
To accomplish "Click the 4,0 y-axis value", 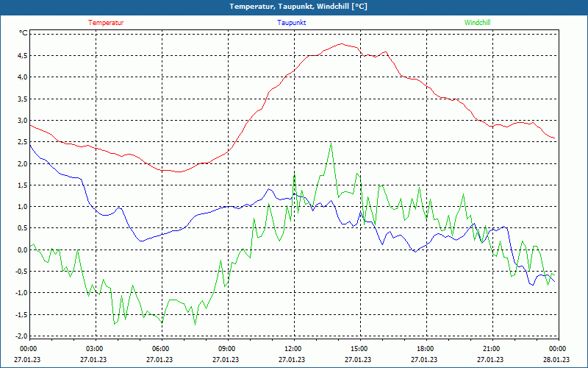I will tap(23, 77).
